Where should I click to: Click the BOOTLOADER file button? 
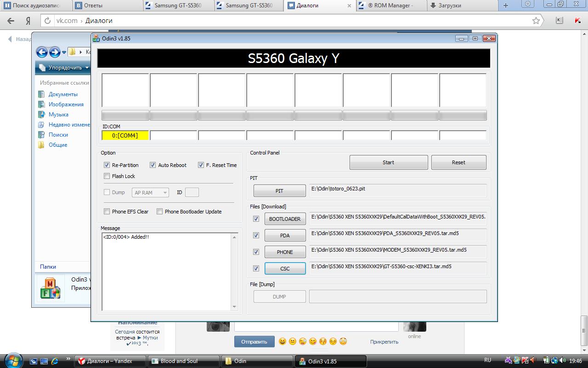tap(285, 219)
